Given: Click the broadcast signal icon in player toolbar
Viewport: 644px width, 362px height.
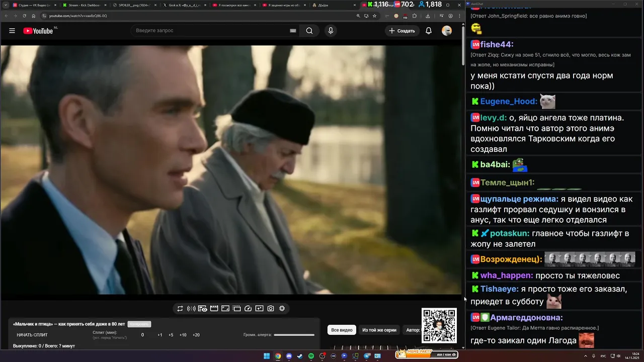Looking at the screenshot, I should 191,309.
